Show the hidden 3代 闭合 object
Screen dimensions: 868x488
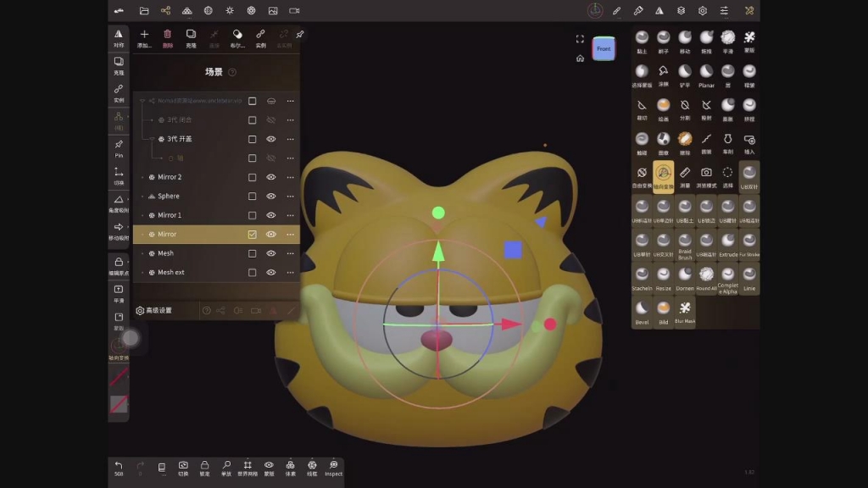[270, 120]
